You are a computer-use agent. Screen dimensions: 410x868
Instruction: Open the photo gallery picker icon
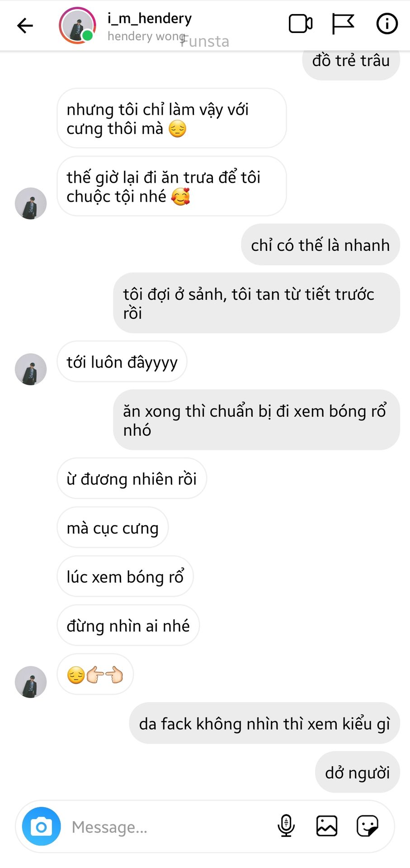click(x=327, y=826)
